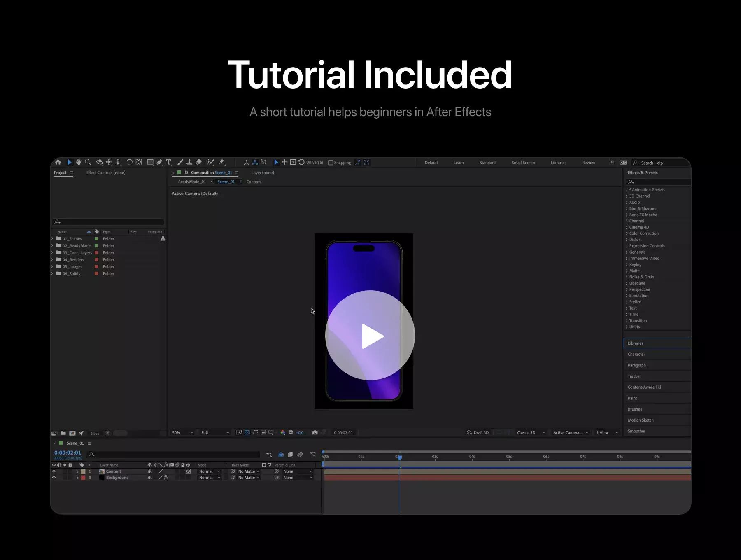Hide the Content layer eye
The width and height of the screenshot is (741, 560).
(x=54, y=471)
